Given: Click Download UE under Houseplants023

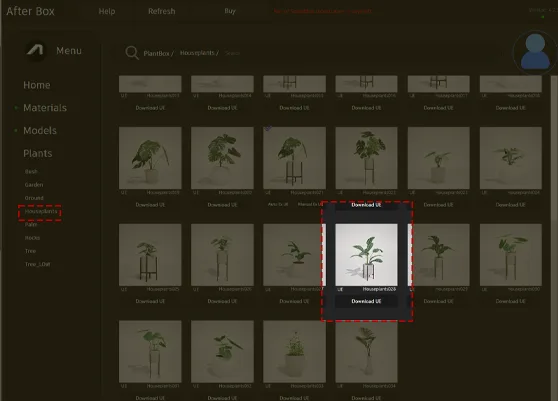Looking at the screenshot, I should pyautogui.click(x=439, y=205).
